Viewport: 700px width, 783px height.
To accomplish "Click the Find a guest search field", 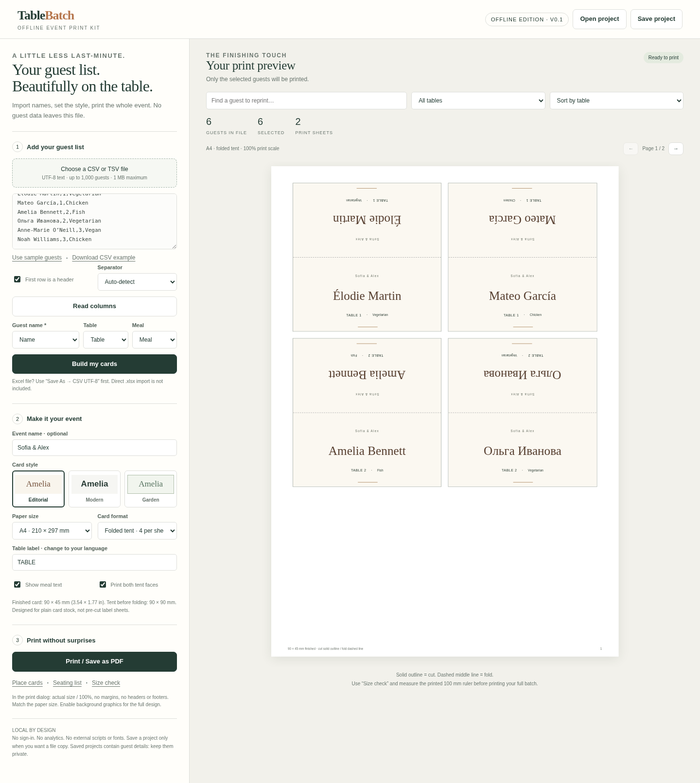I will point(306,101).
